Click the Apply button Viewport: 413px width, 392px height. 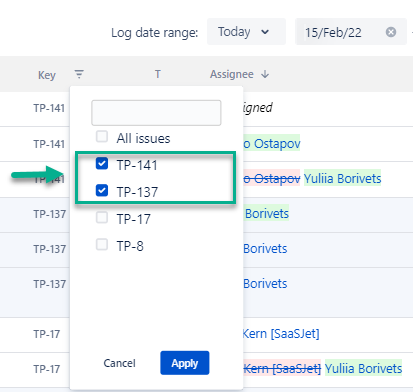point(185,363)
